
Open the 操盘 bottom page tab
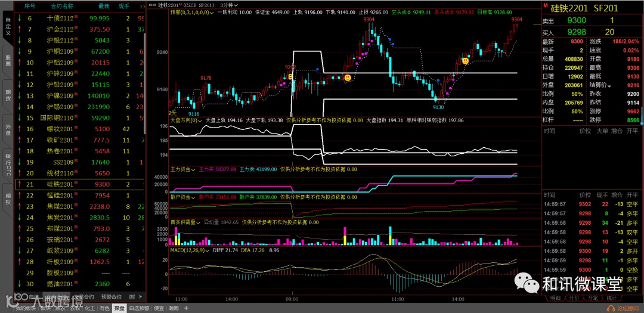tap(119, 308)
